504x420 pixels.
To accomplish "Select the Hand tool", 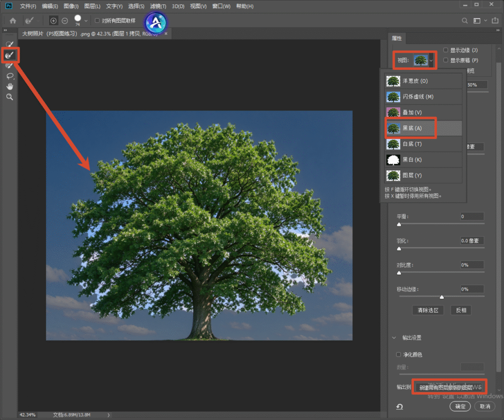I will [x=10, y=87].
